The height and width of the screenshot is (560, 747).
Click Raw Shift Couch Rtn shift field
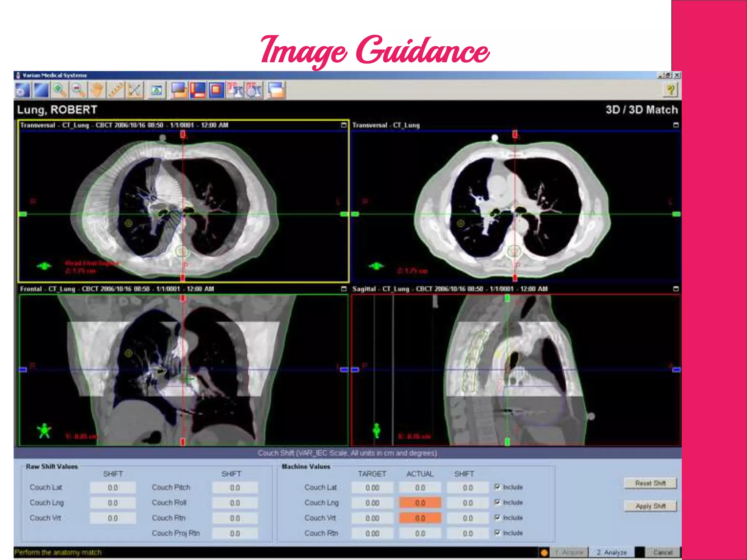(235, 518)
